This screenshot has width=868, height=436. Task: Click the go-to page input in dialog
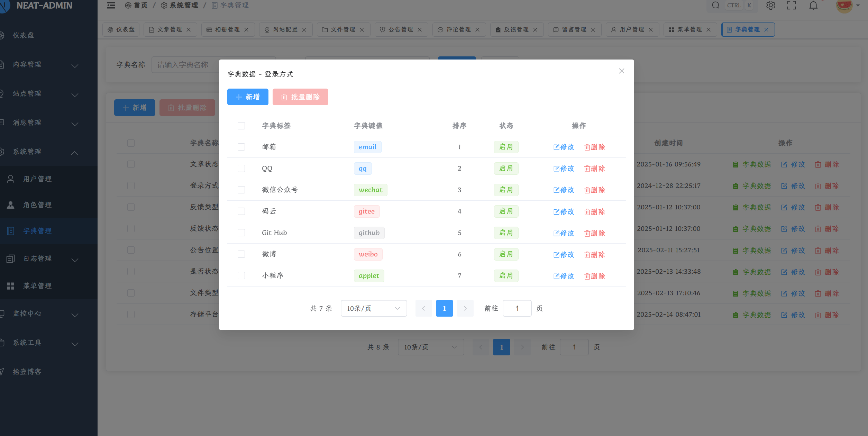pyautogui.click(x=517, y=308)
